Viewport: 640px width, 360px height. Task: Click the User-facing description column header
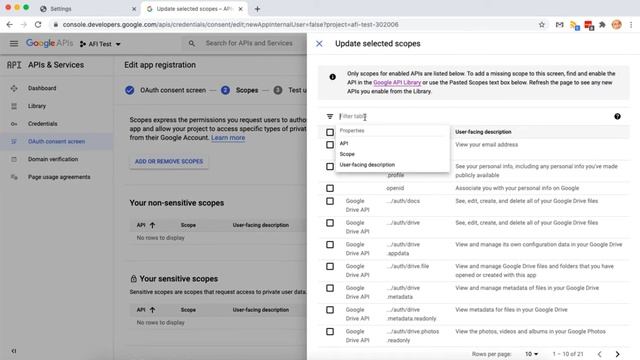pyautogui.click(x=483, y=132)
